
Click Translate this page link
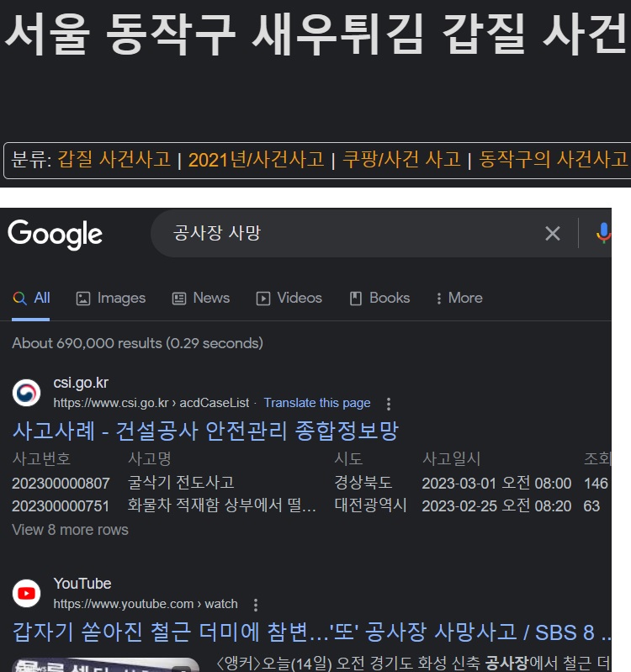pyautogui.click(x=317, y=403)
